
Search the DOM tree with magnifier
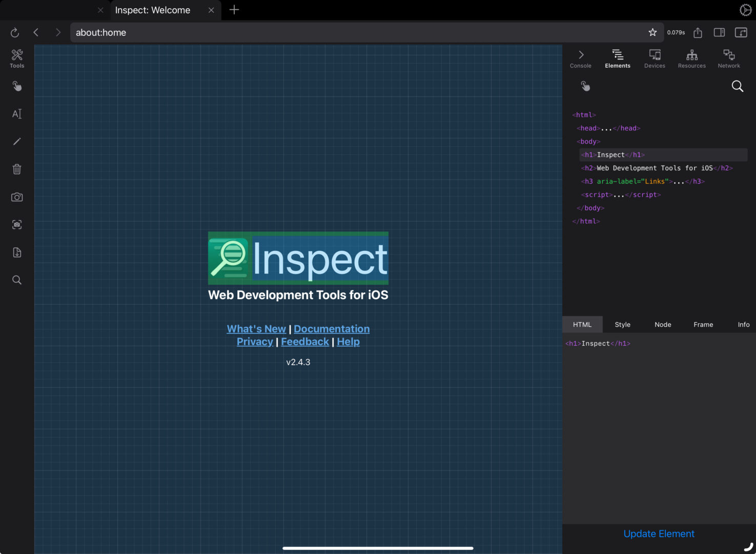737,86
